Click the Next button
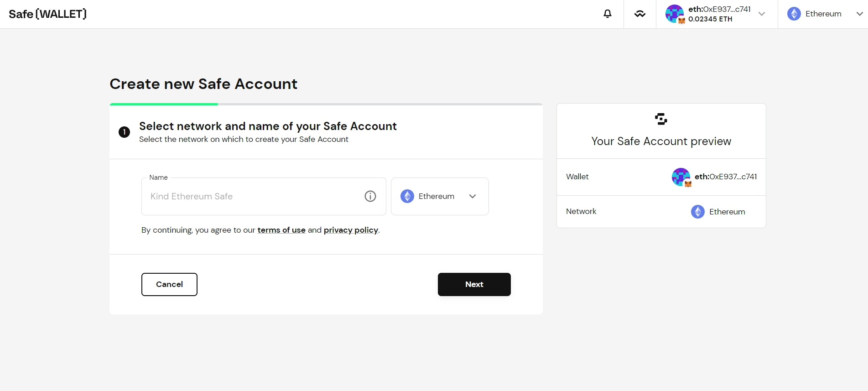The image size is (868, 391). (474, 284)
